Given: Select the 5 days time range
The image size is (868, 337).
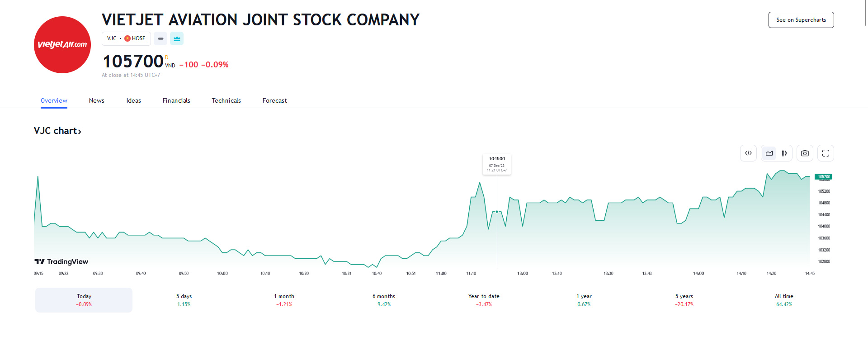Looking at the screenshot, I should coord(184,300).
